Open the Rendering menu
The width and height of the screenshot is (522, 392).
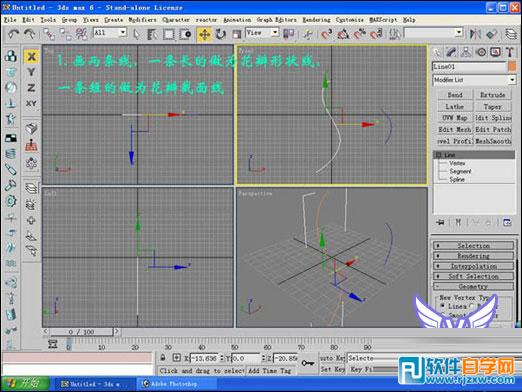316,20
